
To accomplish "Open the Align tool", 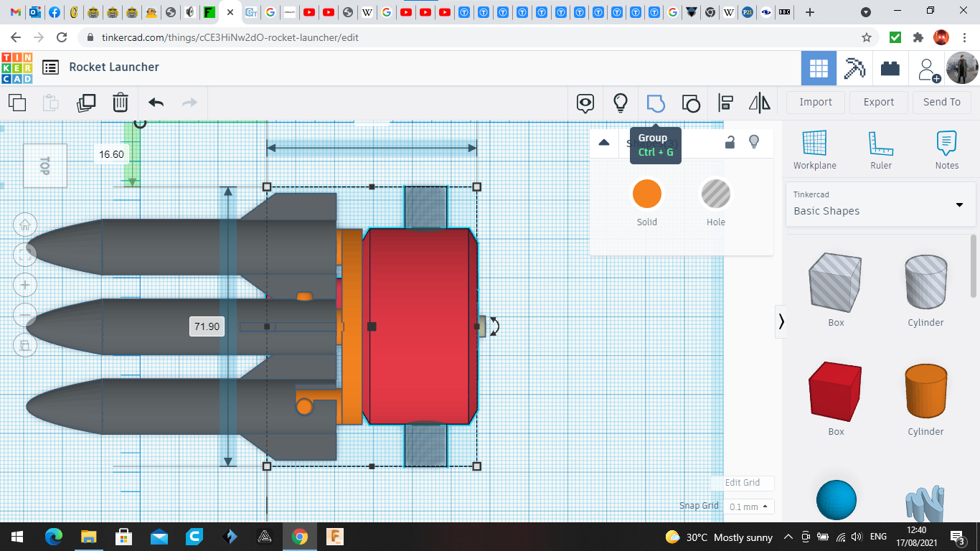I will tap(725, 103).
